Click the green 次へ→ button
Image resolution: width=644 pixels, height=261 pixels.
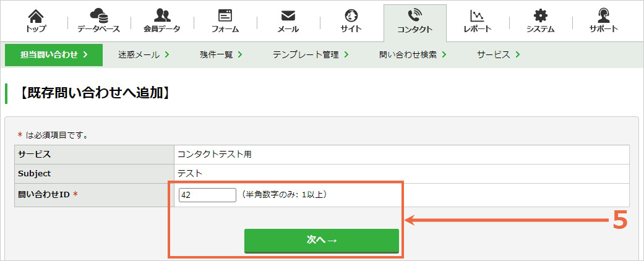click(x=322, y=241)
